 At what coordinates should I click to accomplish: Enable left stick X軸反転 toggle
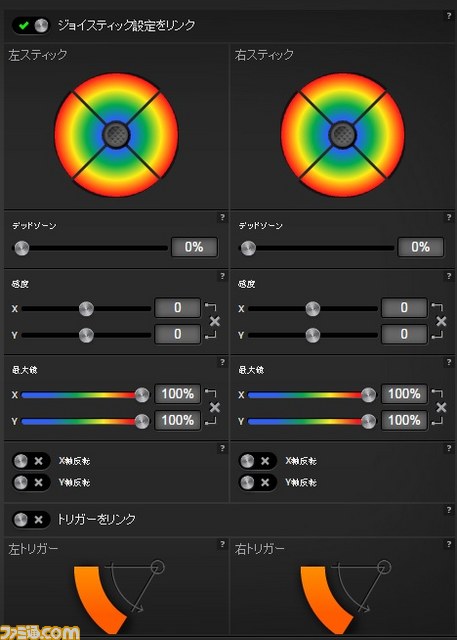(31, 461)
